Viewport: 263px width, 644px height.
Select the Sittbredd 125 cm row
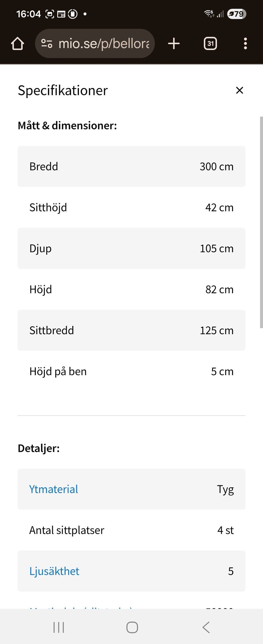(x=131, y=330)
